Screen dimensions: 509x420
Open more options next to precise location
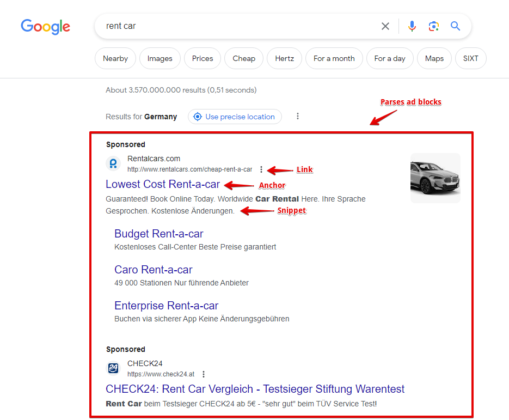pyautogui.click(x=297, y=117)
